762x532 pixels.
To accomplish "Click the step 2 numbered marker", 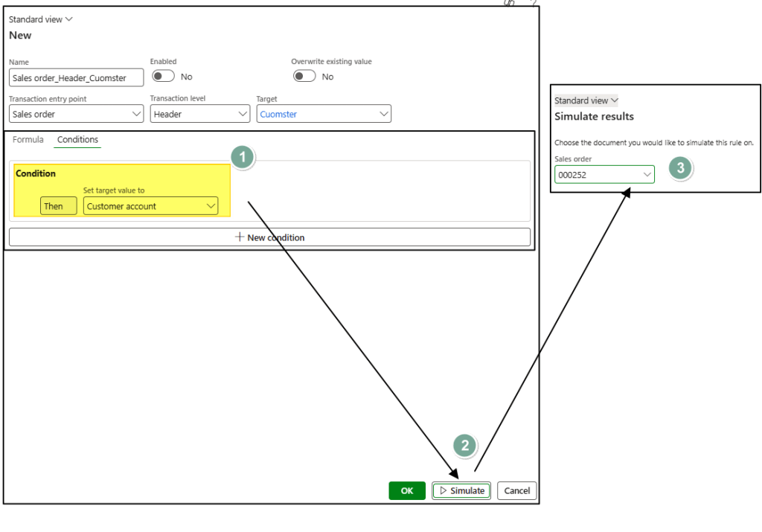I will [465, 446].
